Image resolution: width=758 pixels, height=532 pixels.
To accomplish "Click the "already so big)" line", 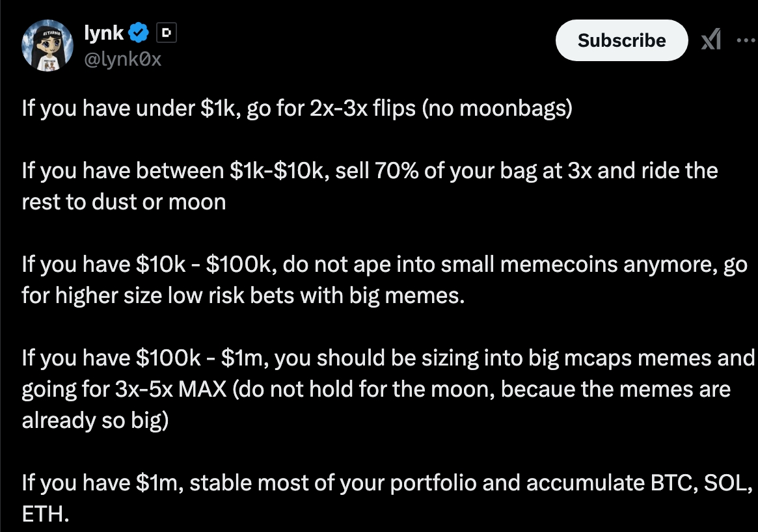I will 95,420.
